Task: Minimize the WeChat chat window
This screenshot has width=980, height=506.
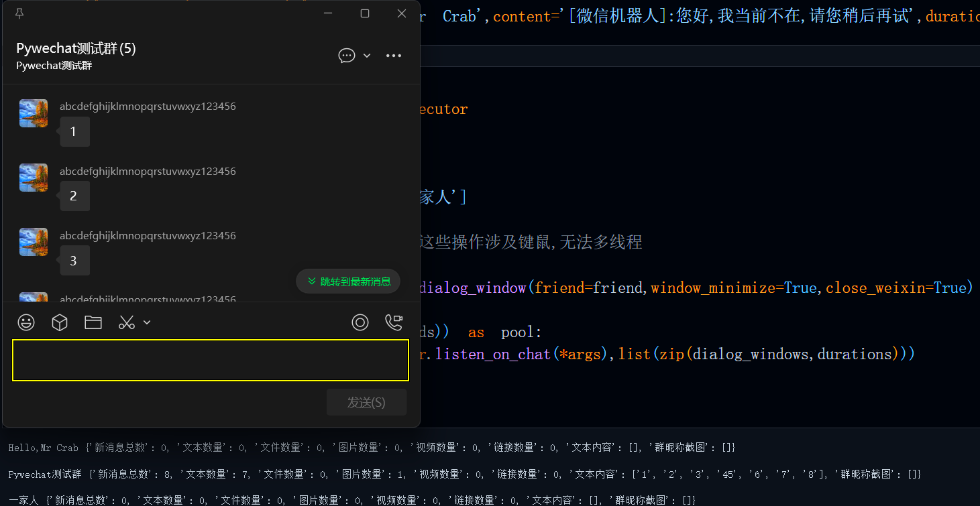Action: point(328,13)
